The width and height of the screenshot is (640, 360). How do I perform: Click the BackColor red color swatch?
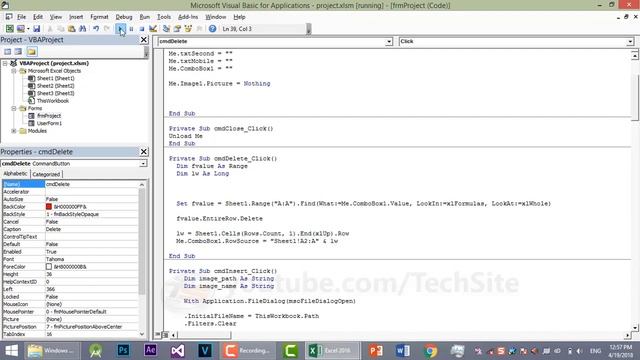[x=49, y=207]
